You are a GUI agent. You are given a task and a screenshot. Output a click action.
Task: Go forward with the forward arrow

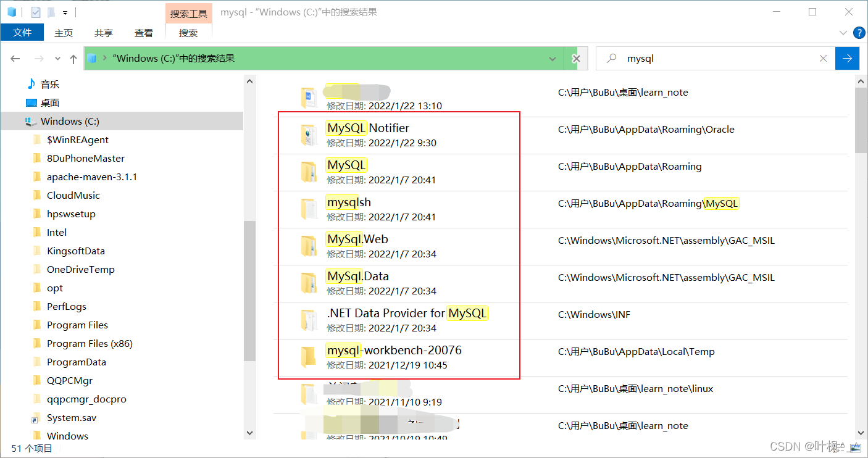39,59
